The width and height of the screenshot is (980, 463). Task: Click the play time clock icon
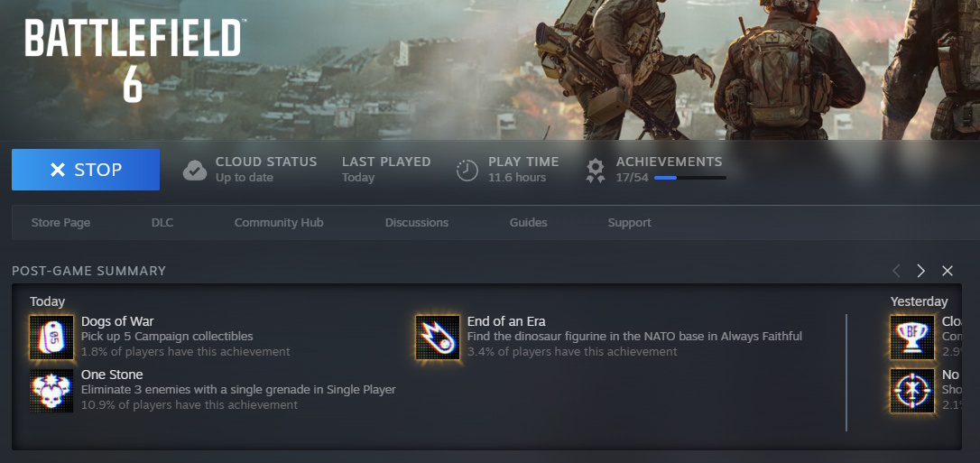pyautogui.click(x=467, y=170)
